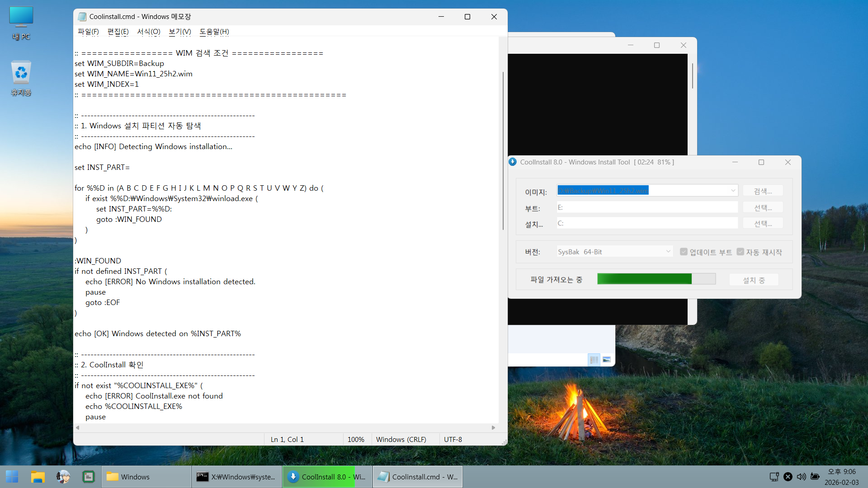Toggle 자동 재시작 checkbox

click(x=741, y=252)
